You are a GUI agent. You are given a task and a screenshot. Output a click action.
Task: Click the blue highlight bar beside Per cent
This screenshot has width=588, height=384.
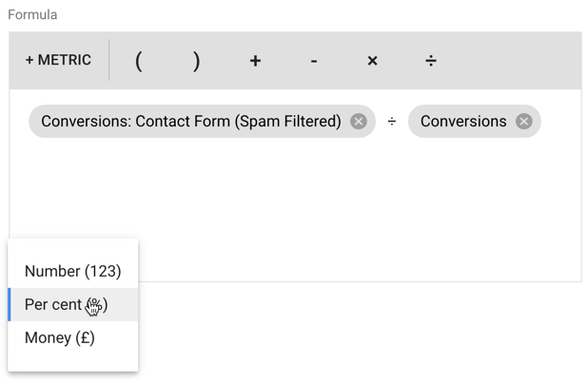(10, 304)
